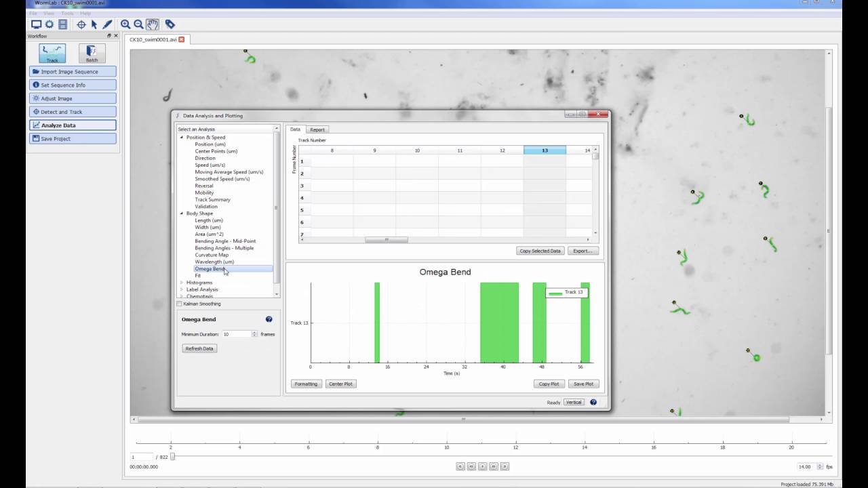Select the Track workflow mode icon
The image size is (868, 488).
click(x=52, y=54)
